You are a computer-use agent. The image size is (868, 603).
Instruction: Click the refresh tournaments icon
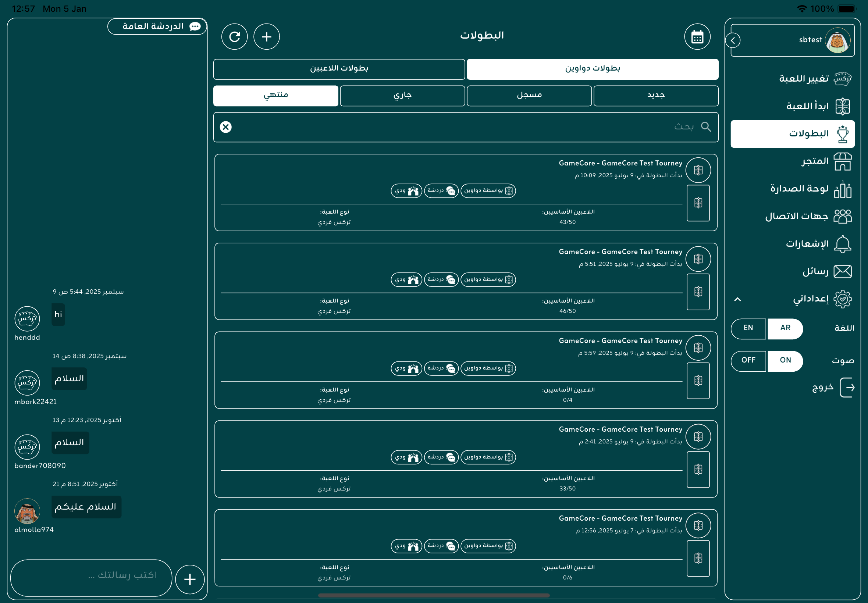point(234,37)
